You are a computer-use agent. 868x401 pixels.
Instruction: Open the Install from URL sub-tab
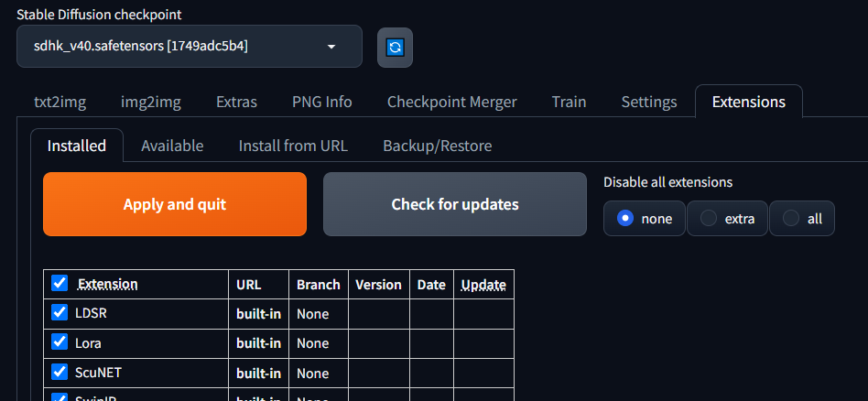coord(293,146)
